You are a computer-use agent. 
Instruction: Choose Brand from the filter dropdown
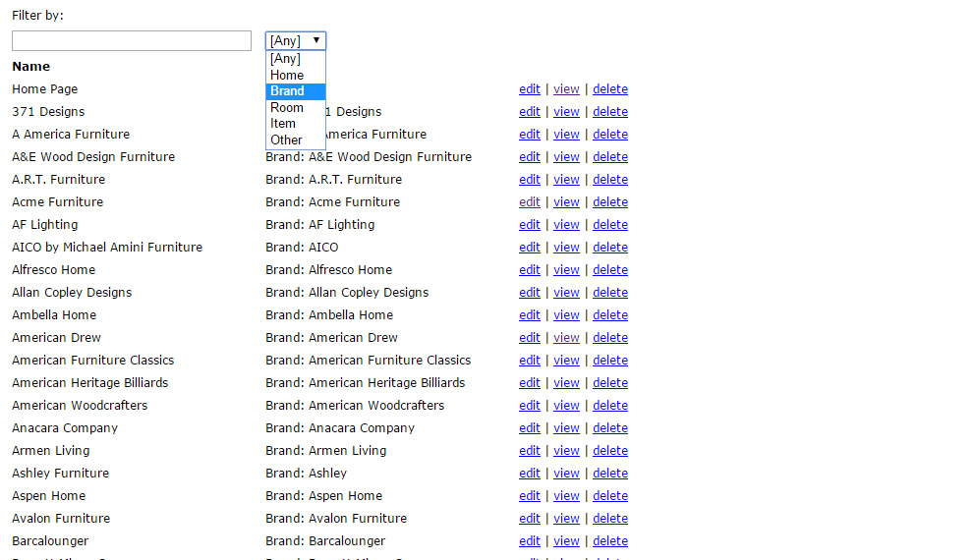tap(296, 91)
